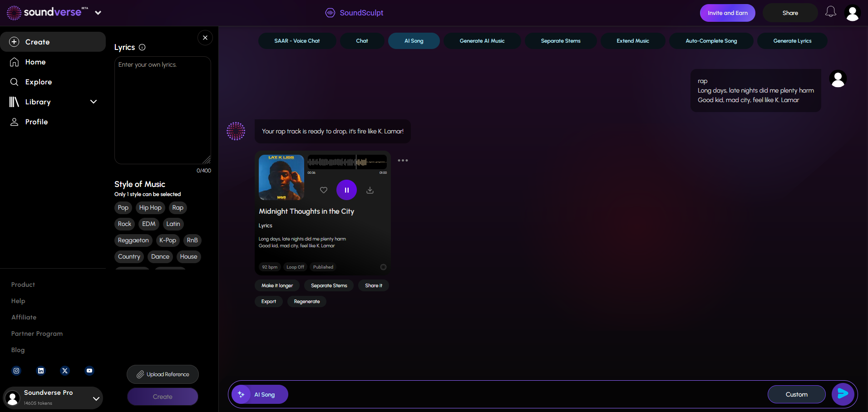Open the three-dots track options menu
Screen dimensions: 868x412
(403, 160)
